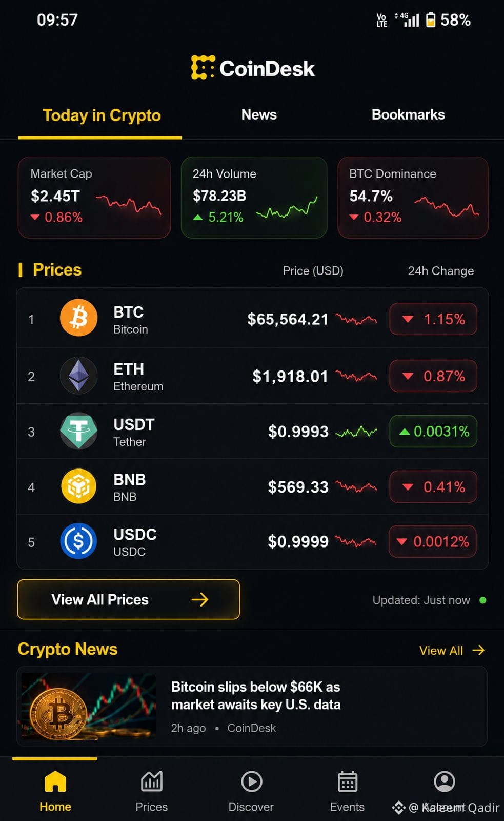This screenshot has height=821, width=504.
Task: Open View All crypto news link
Action: (x=452, y=650)
